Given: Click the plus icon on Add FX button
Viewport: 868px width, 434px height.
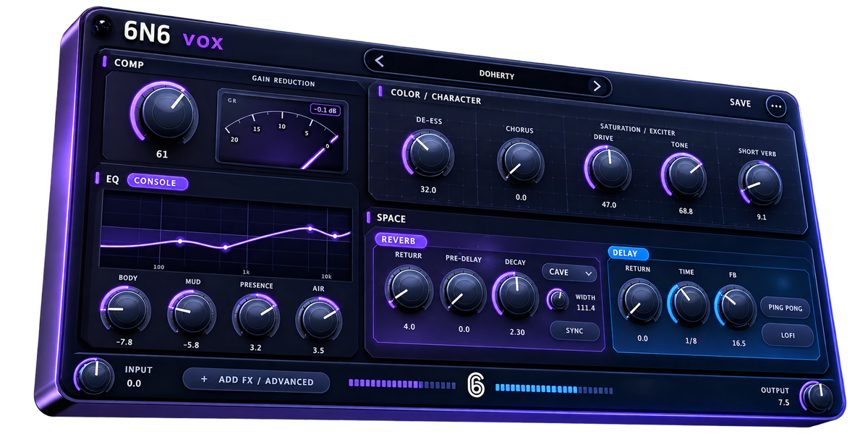Looking at the screenshot, I should coord(204,380).
